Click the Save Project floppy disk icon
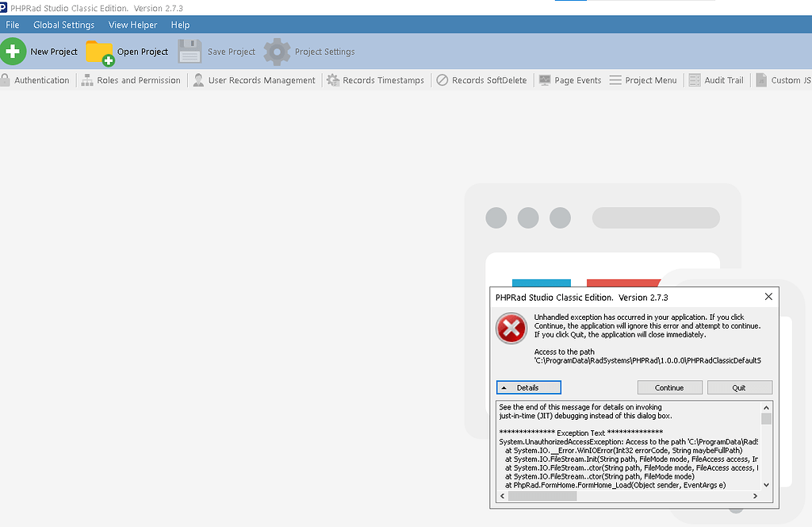Viewport: 812px width, 527px height. [190, 52]
